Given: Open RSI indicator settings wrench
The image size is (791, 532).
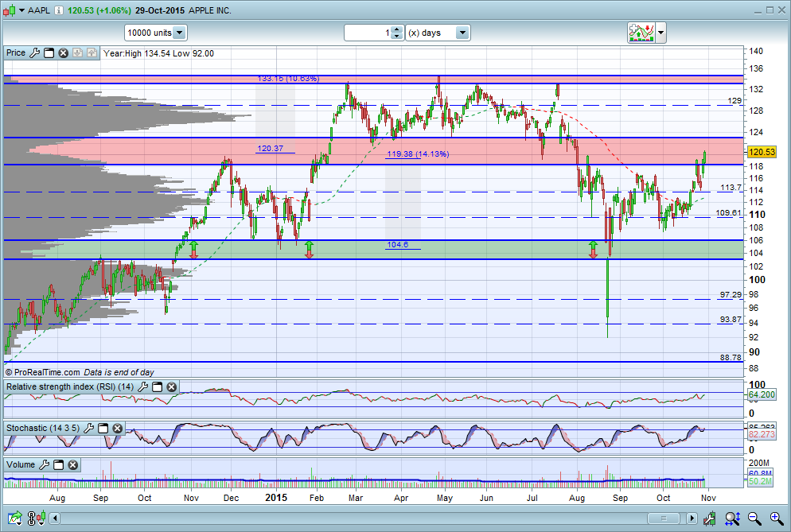Looking at the screenshot, I should (142, 386).
